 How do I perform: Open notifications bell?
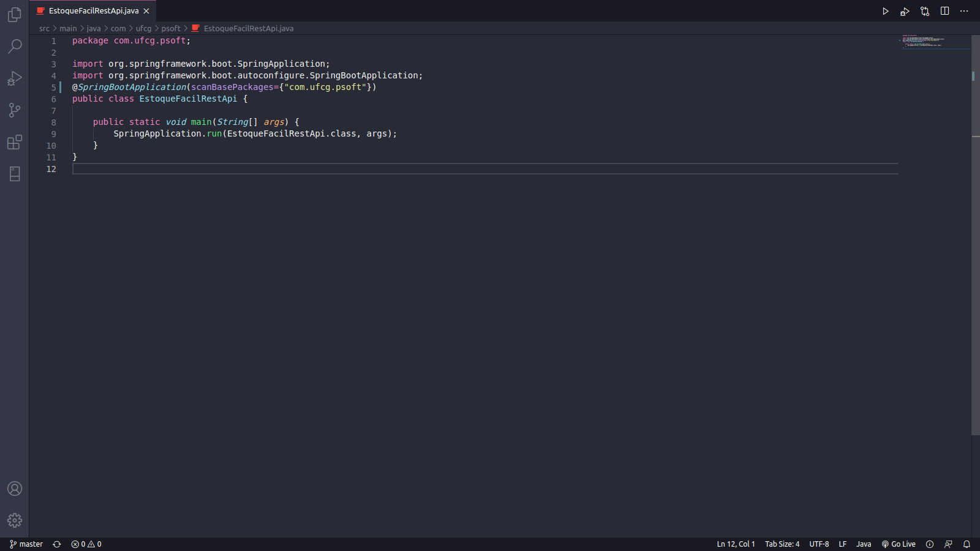pyautogui.click(x=967, y=544)
